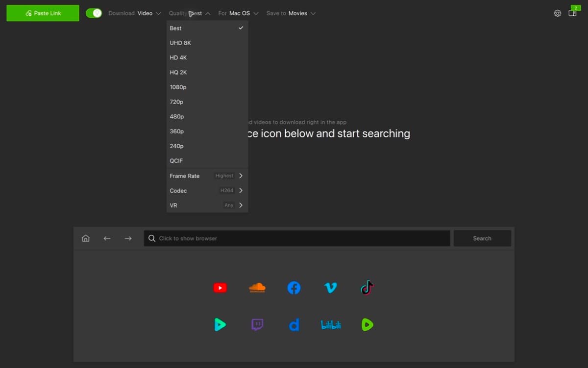Open the teal play icon before Twitch

tap(220, 324)
